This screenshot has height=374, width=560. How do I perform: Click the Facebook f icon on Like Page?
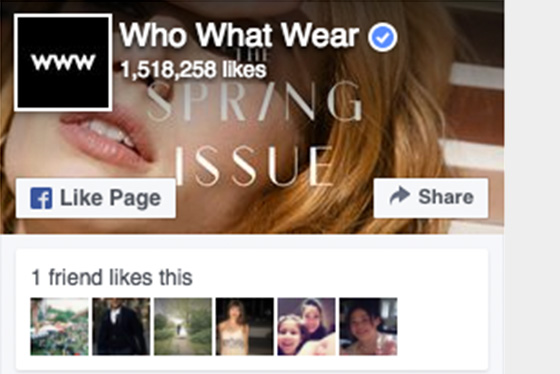pos(41,198)
